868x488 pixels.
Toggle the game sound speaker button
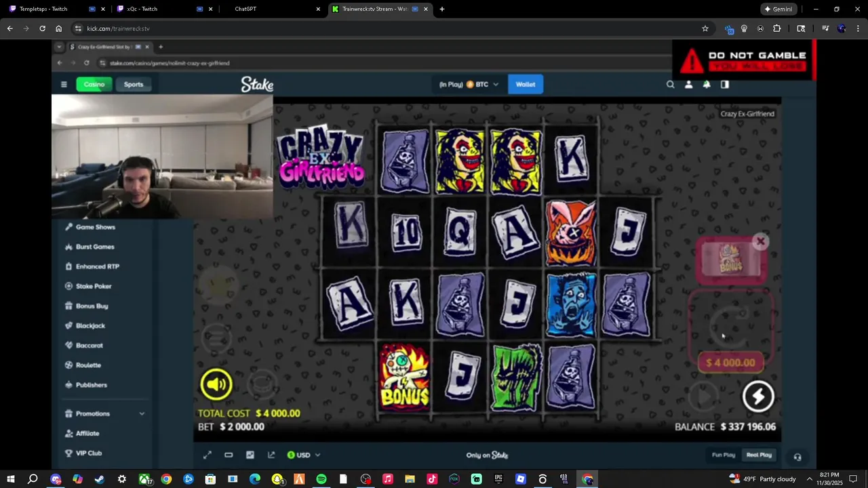[x=216, y=384]
